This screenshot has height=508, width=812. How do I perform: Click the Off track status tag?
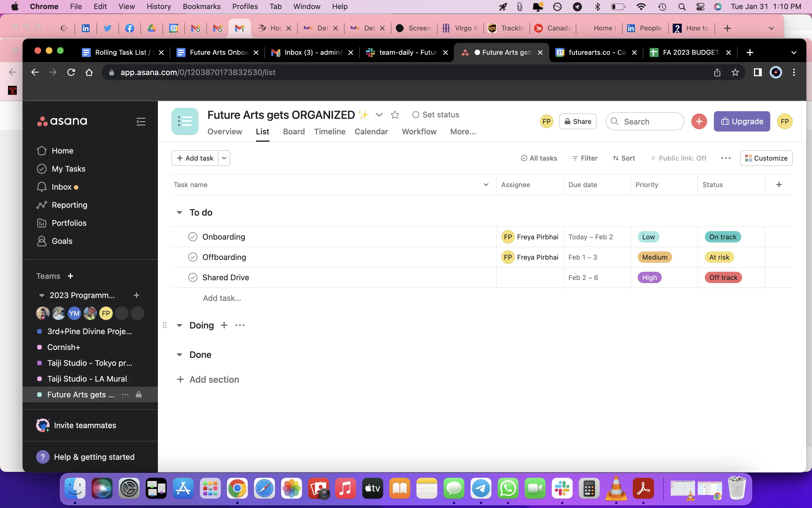click(723, 277)
